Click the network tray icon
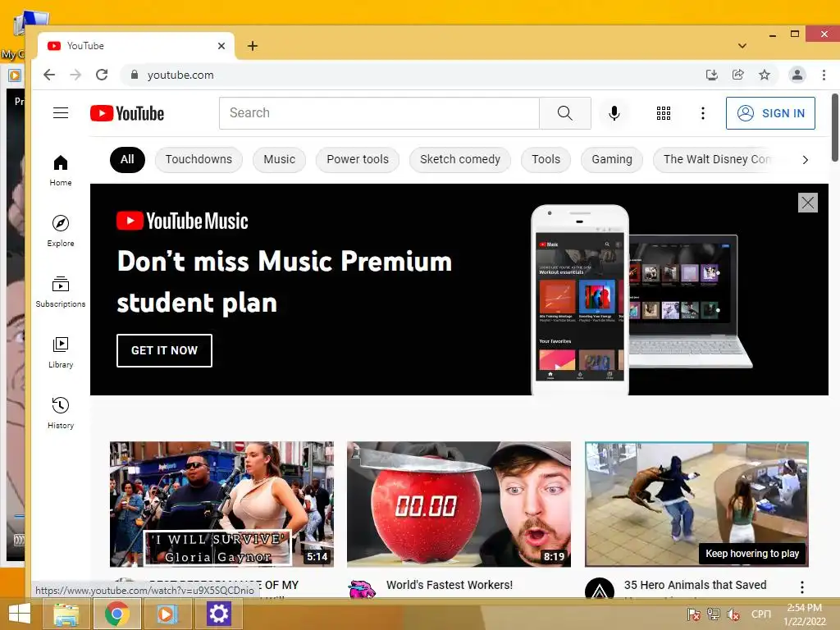 pyautogui.click(x=713, y=614)
